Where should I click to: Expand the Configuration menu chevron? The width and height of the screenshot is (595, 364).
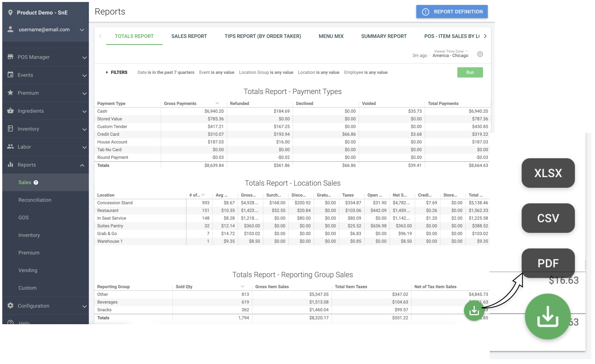[x=85, y=306]
